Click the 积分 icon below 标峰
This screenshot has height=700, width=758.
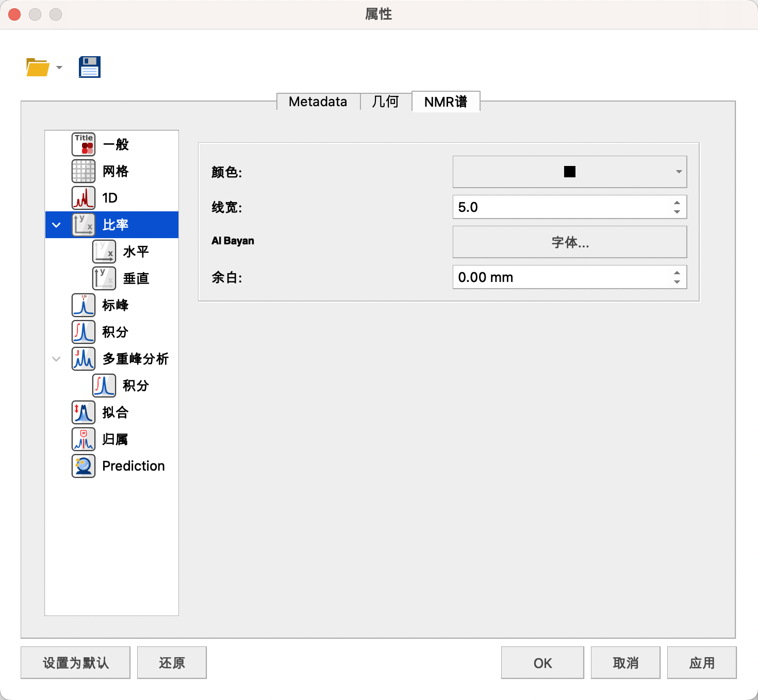point(84,332)
